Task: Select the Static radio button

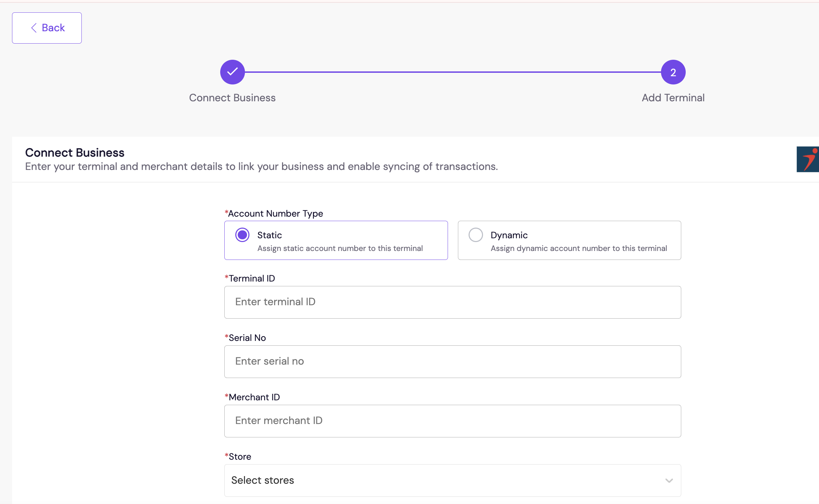Action: click(242, 235)
